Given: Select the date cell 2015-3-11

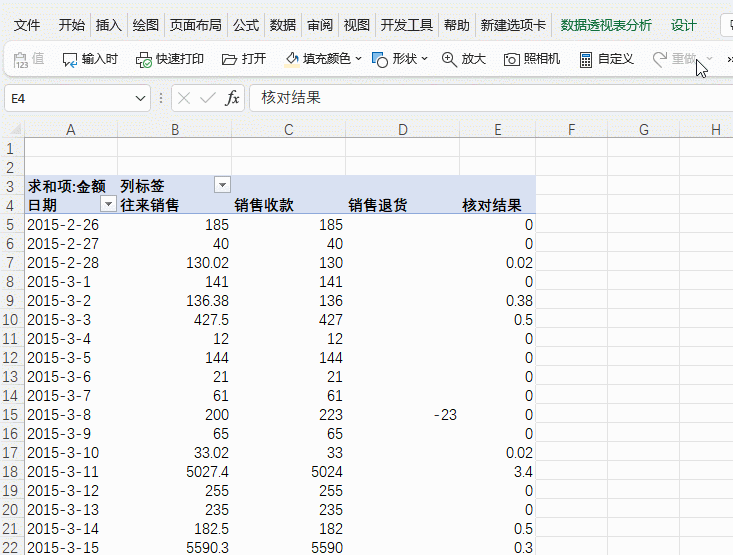Looking at the screenshot, I should (x=71, y=472).
